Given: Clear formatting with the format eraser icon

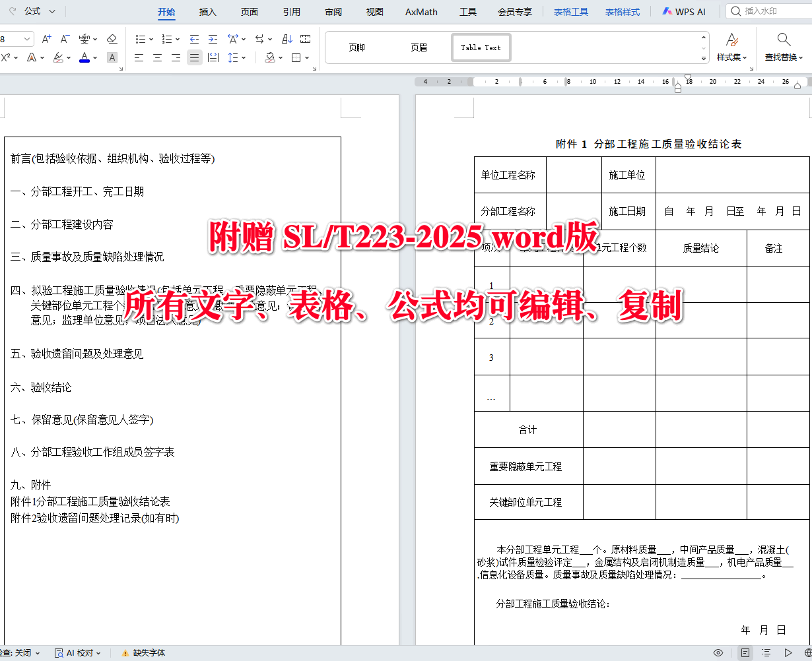Looking at the screenshot, I should (x=112, y=38).
